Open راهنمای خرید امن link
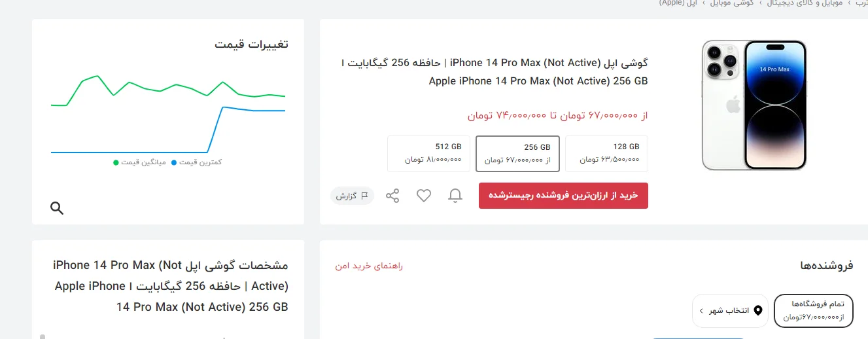The width and height of the screenshot is (868, 339). [x=369, y=266]
